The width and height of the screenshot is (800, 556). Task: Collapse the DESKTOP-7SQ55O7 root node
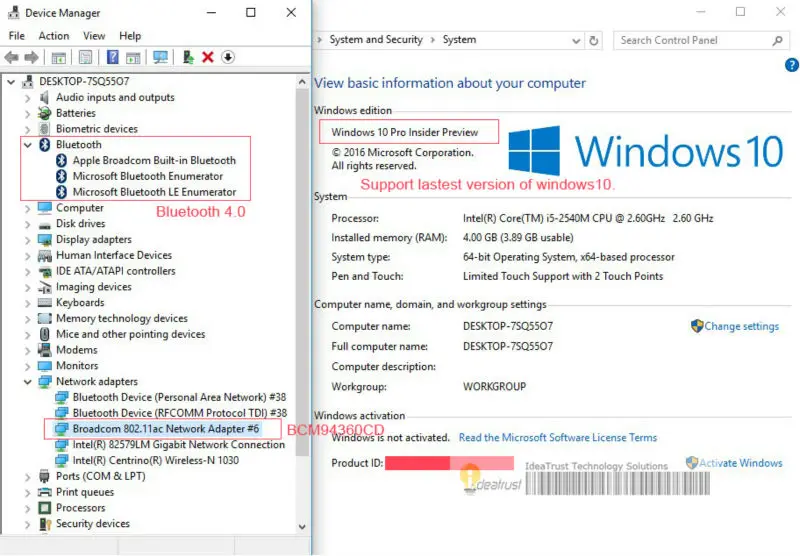tap(11, 82)
